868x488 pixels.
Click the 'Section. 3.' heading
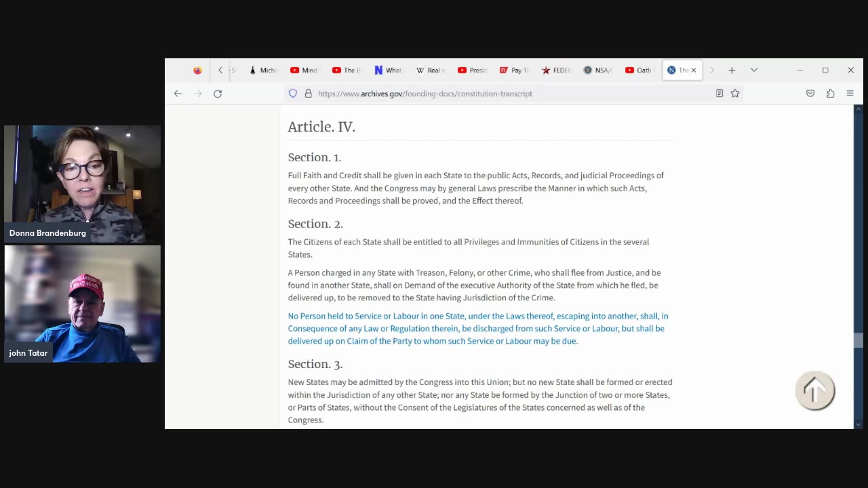point(315,364)
